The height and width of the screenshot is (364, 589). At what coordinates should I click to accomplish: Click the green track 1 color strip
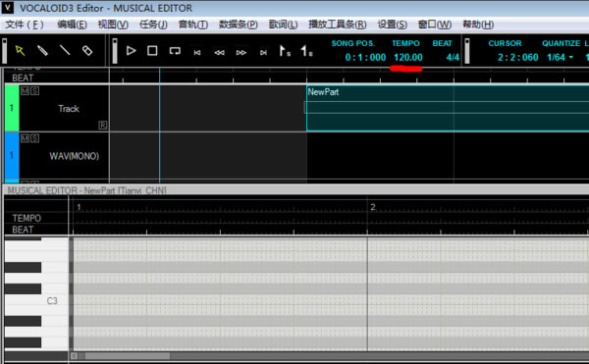[x=12, y=108]
